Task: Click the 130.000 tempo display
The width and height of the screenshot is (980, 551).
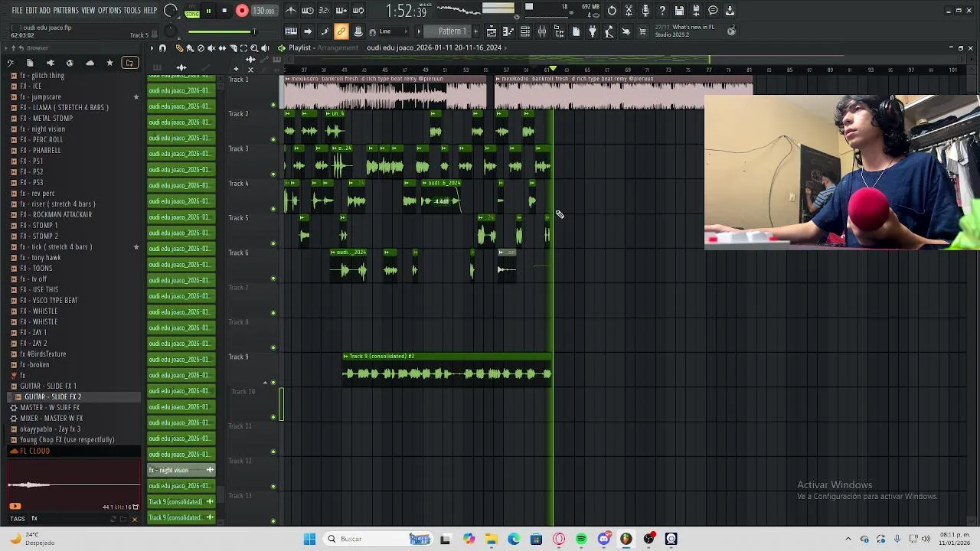Action: [264, 11]
